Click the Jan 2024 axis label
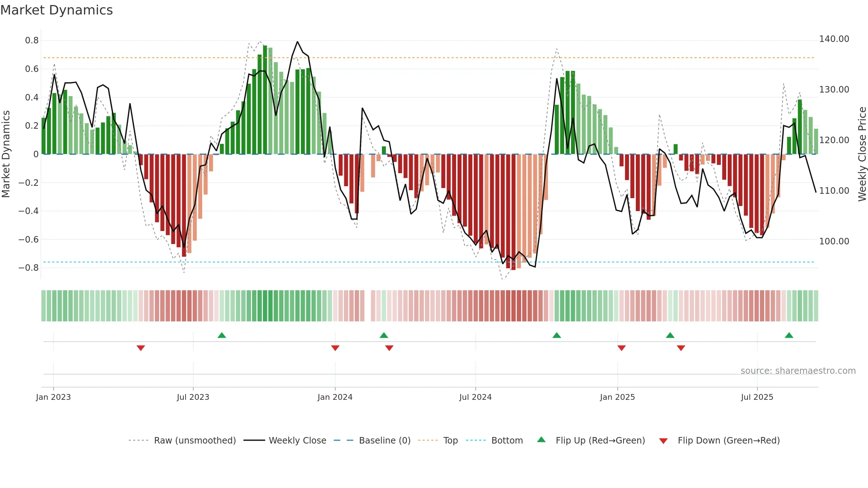This screenshot has height=488, width=868. pyautogui.click(x=335, y=397)
